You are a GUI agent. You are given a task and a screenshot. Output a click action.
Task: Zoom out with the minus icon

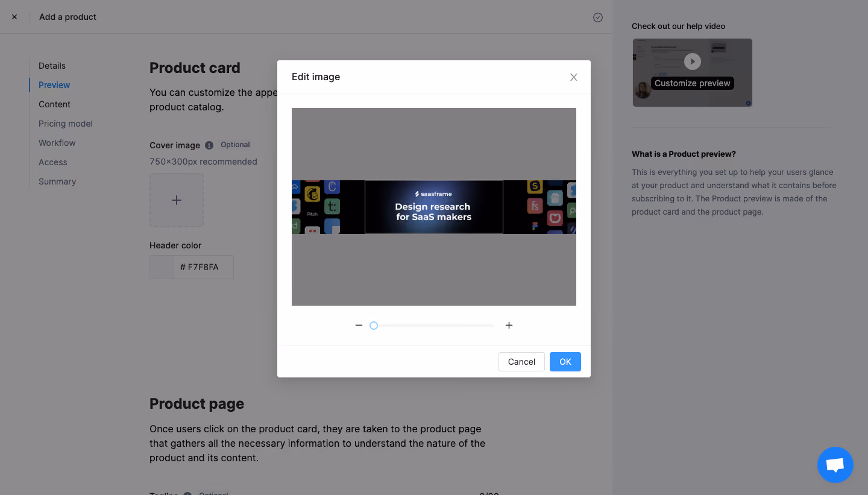[359, 325]
